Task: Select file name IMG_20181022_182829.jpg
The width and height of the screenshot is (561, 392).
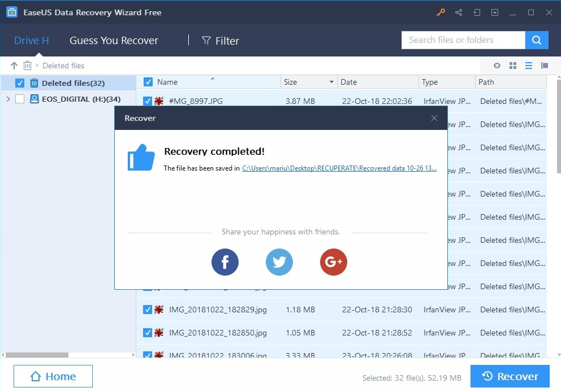Action: [218, 310]
